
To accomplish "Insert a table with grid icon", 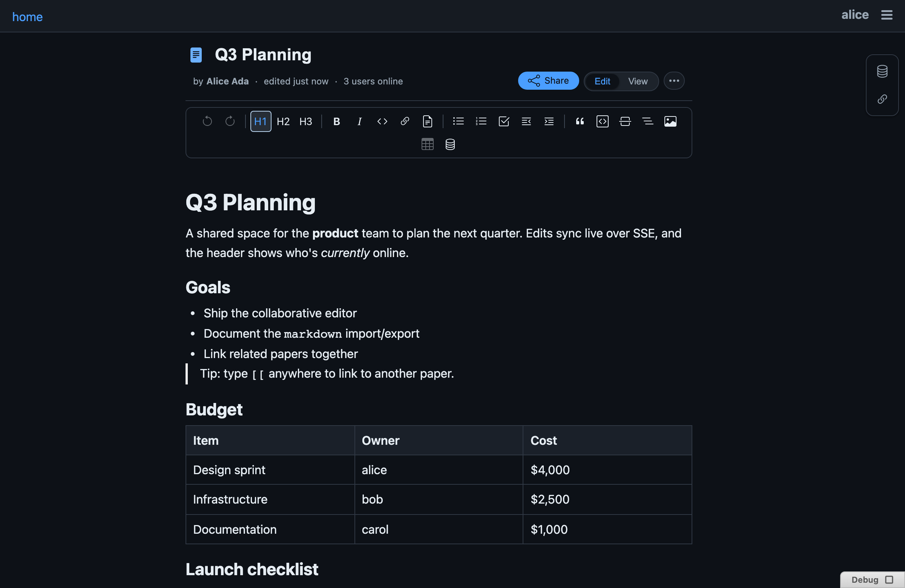I will point(427,144).
